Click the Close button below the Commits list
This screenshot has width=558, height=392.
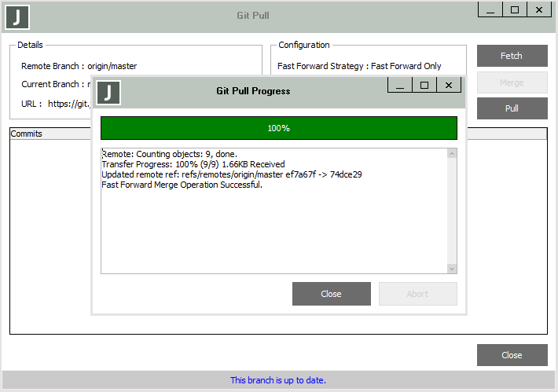coord(512,355)
